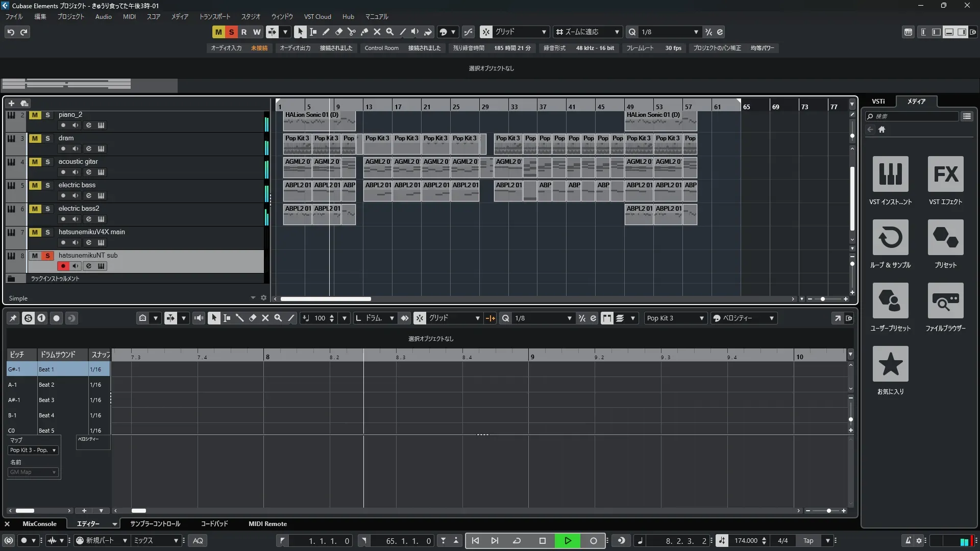The image size is (980, 551).
Task: Select the Drumstick tool in the drum editor
Action: pyautogui.click(x=239, y=318)
